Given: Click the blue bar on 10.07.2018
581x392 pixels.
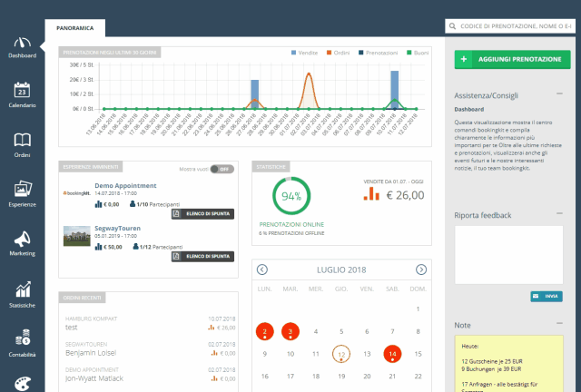Looking at the screenshot, I should (395, 90).
